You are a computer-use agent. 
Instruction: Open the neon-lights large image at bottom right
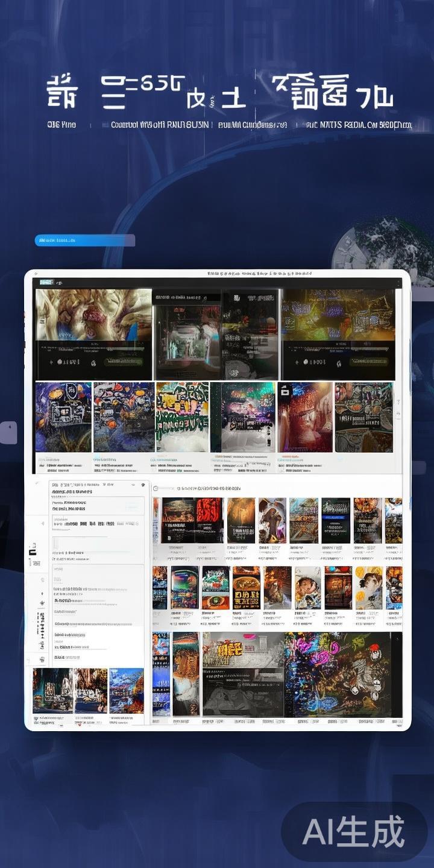(x=341, y=674)
